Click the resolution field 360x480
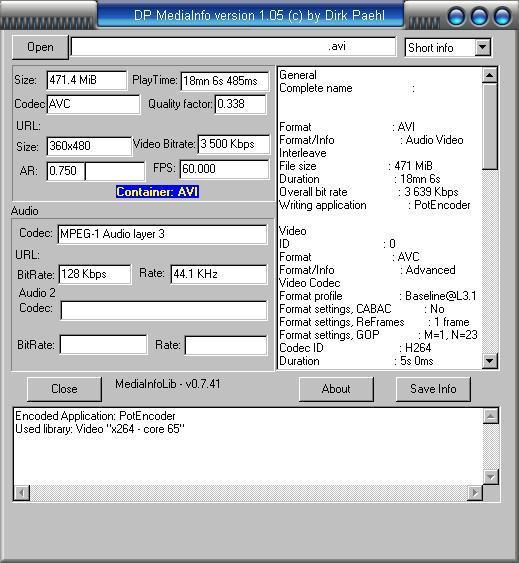 tap(89, 146)
